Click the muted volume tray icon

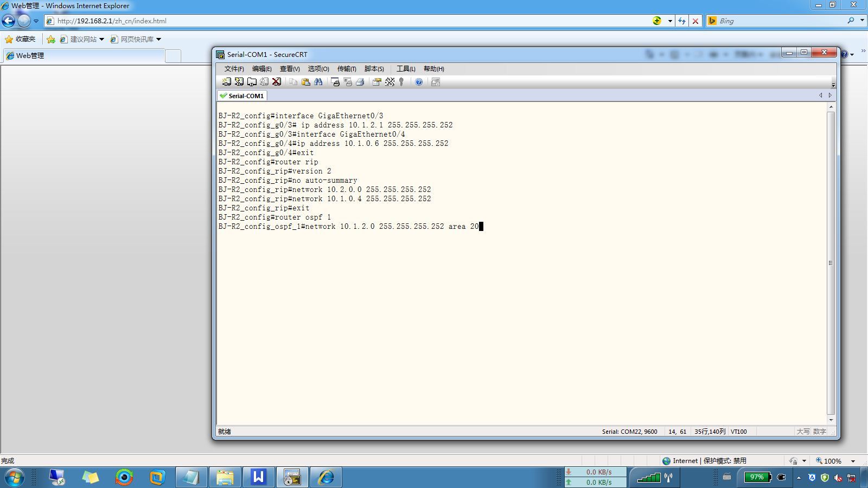[838, 478]
